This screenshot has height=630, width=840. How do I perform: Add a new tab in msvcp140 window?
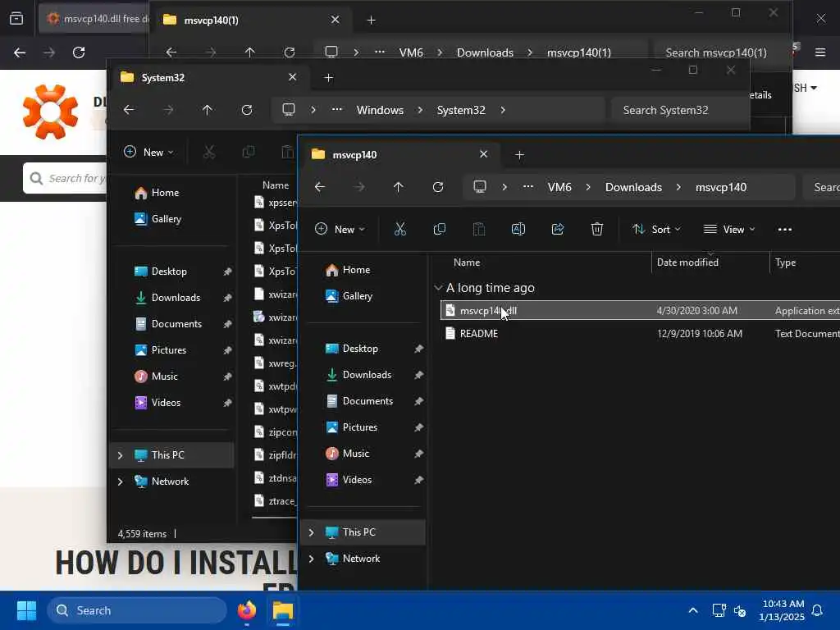519,155
